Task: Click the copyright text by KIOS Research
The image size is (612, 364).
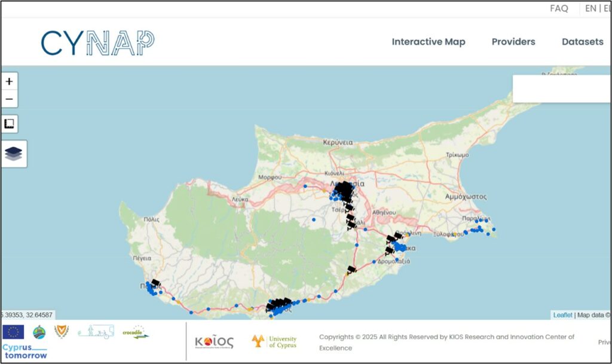Action: pyautogui.click(x=446, y=342)
